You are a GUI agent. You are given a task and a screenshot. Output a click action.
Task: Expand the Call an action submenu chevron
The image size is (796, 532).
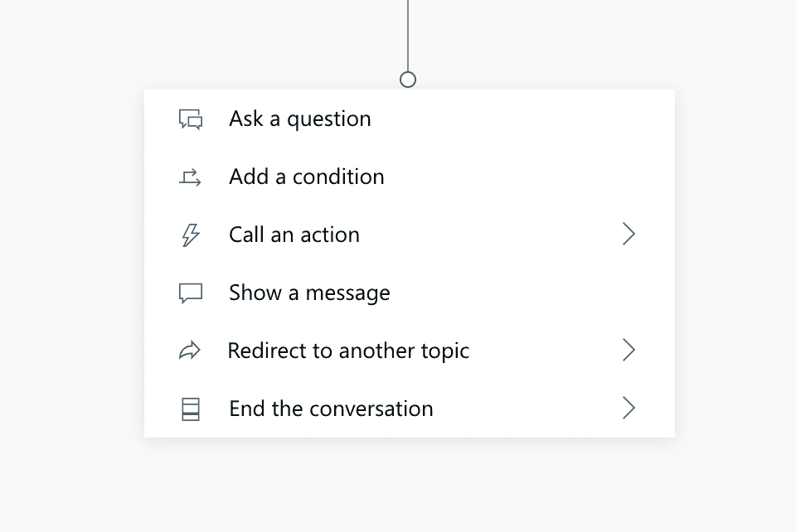coord(629,235)
